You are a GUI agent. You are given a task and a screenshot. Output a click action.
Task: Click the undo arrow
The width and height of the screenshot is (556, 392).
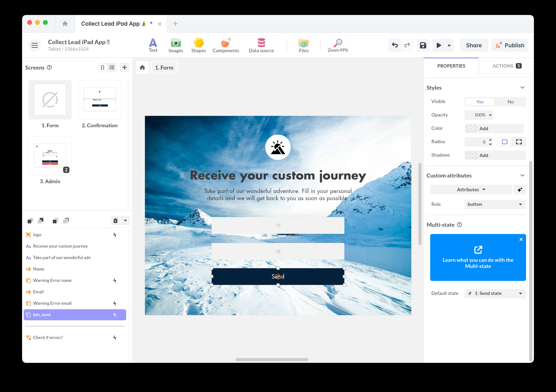[395, 45]
